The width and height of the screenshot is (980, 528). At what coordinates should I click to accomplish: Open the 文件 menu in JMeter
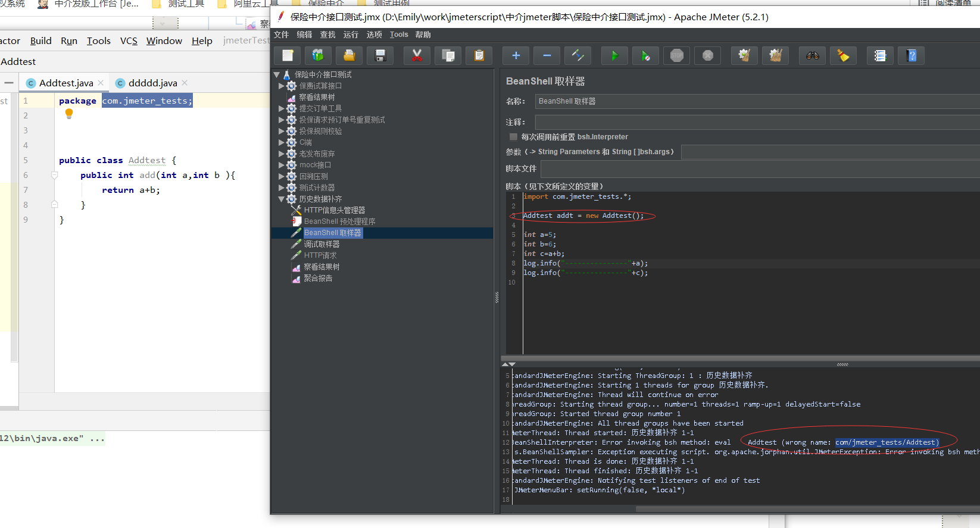coord(281,35)
